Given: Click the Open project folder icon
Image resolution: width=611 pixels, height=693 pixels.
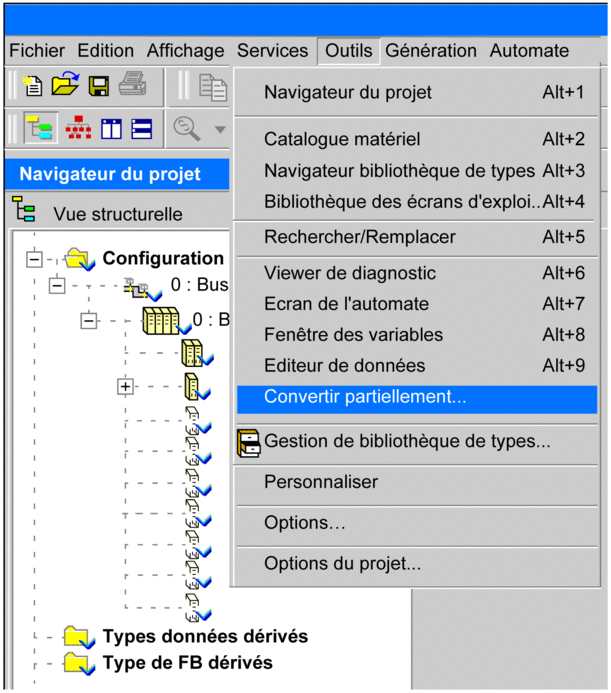Looking at the screenshot, I should 65,87.
